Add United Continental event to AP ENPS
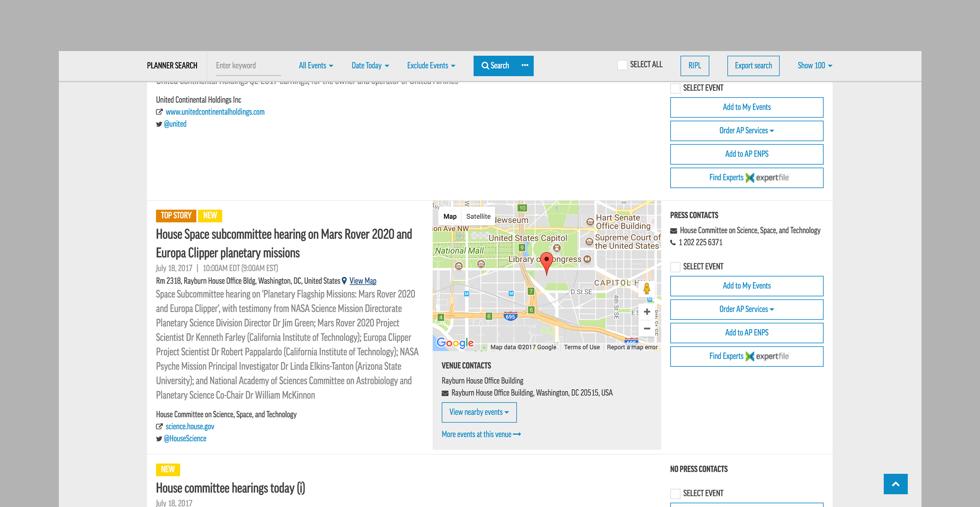 (x=747, y=154)
